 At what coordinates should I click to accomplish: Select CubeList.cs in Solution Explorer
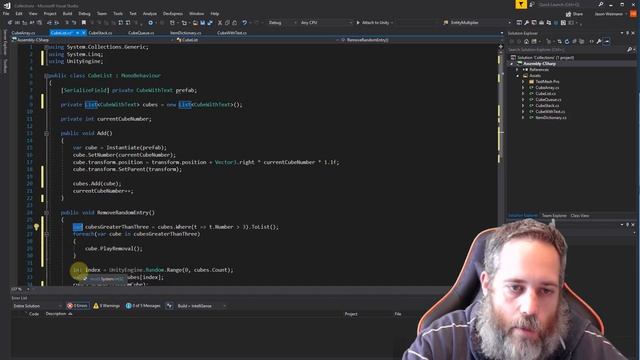545,93
